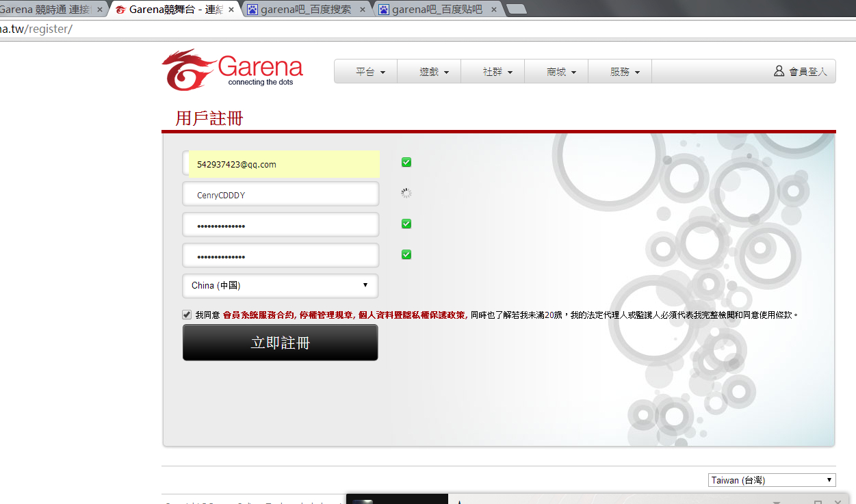856x504 pixels.
Task: Open a new browser tab
Action: pyautogui.click(x=517, y=10)
